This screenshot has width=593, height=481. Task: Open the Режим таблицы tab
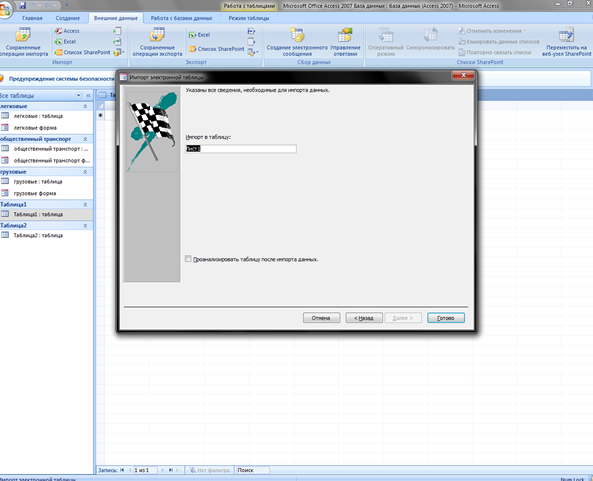pos(249,18)
